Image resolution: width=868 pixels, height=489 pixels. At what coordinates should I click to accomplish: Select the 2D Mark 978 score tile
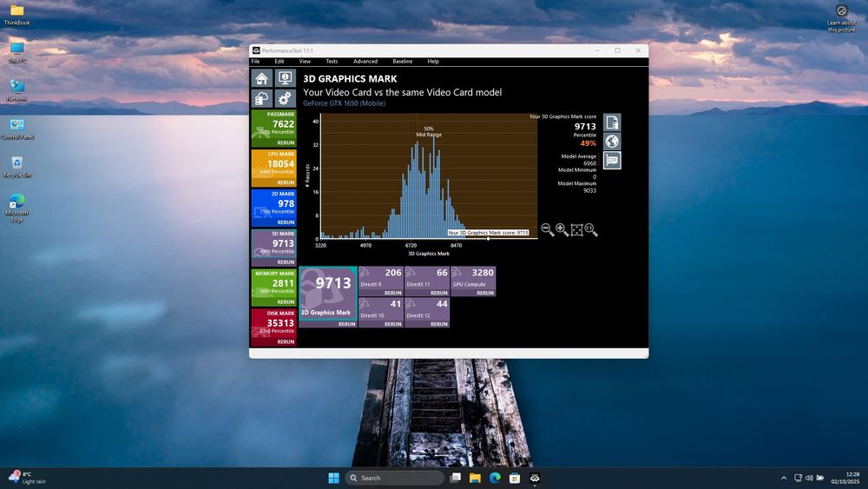[274, 204]
